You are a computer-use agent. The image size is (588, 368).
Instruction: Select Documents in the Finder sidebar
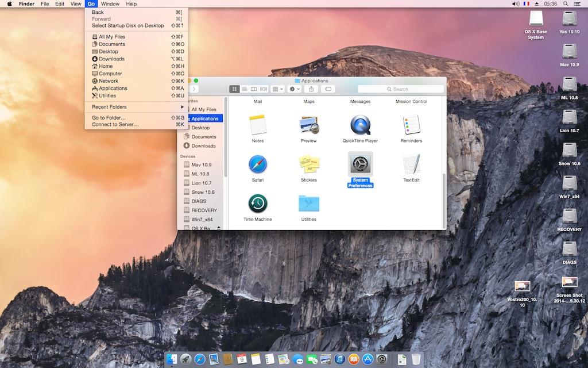pyautogui.click(x=203, y=137)
